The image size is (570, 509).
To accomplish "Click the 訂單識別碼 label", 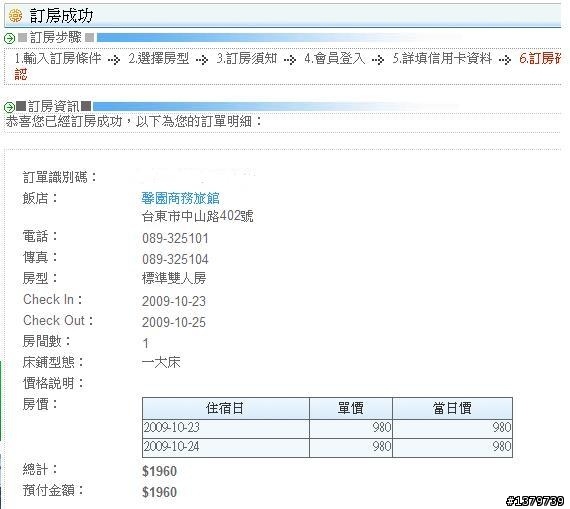I will click(60, 177).
